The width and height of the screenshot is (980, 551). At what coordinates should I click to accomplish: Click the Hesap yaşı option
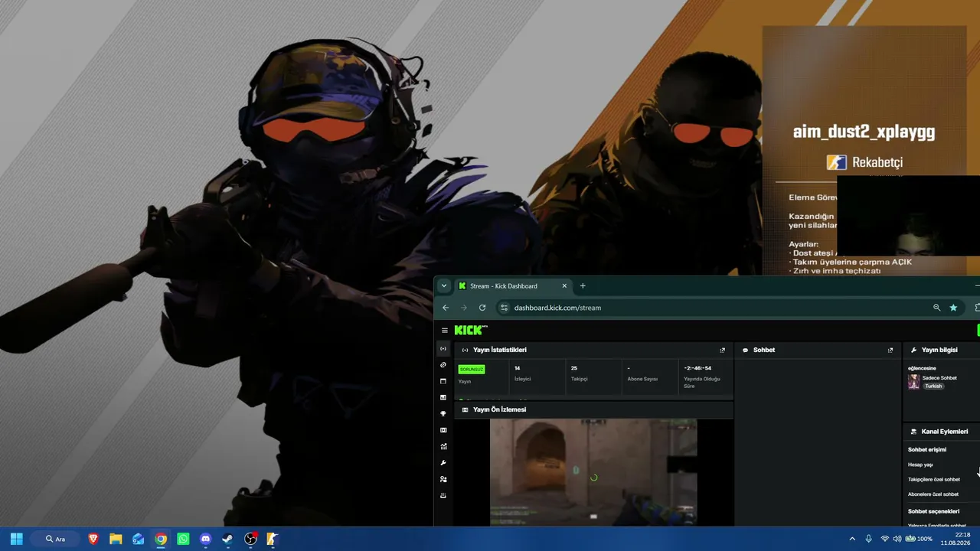pyautogui.click(x=920, y=465)
